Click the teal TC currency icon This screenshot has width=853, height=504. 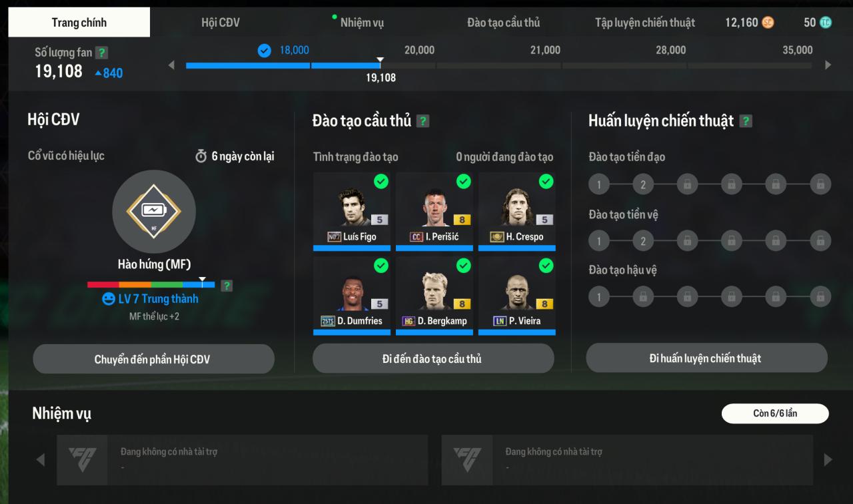826,23
